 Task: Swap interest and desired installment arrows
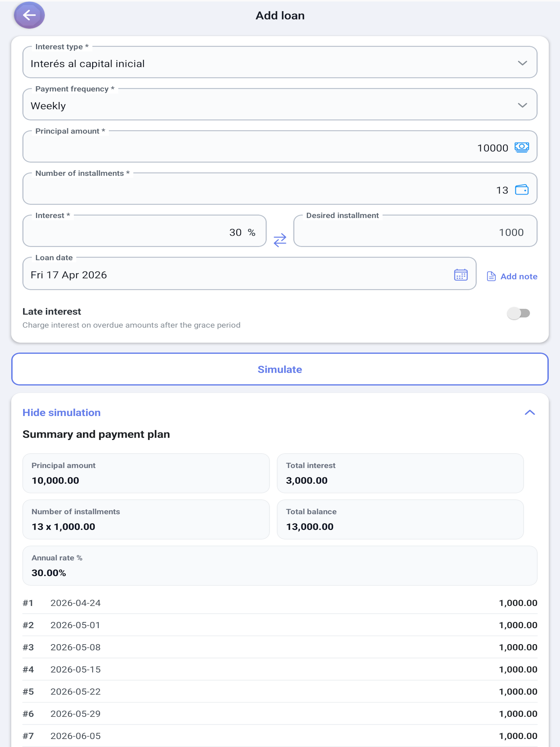point(280,240)
